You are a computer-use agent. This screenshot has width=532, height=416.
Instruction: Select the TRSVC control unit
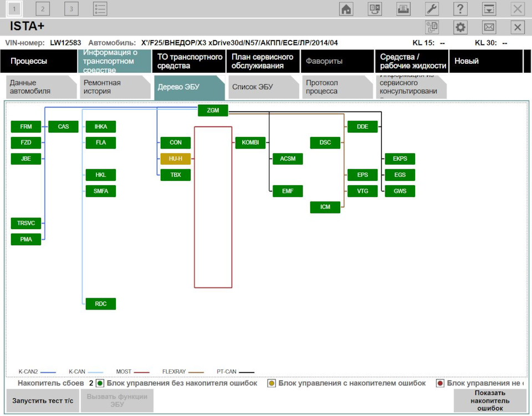tap(26, 223)
